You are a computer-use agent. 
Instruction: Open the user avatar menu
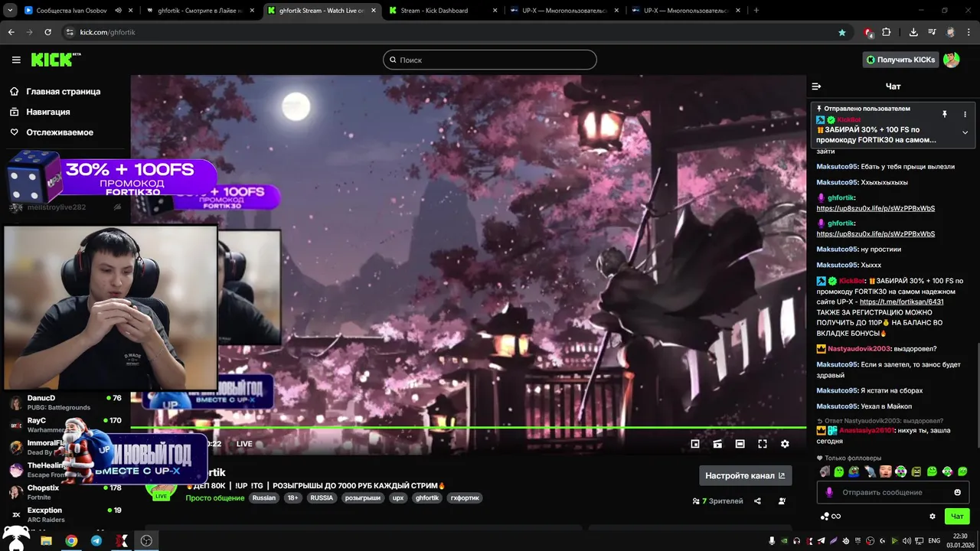pyautogui.click(x=951, y=60)
